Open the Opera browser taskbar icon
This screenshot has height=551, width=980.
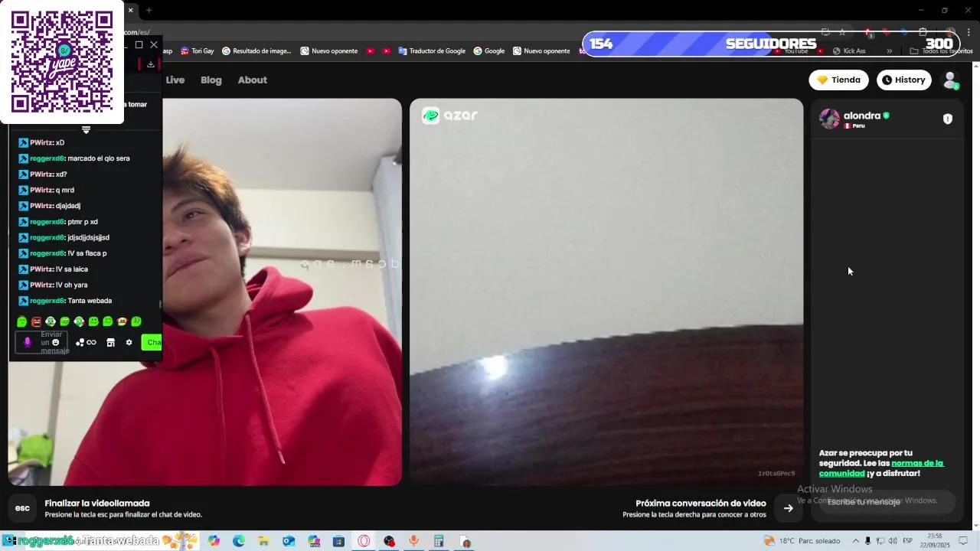[364, 541]
